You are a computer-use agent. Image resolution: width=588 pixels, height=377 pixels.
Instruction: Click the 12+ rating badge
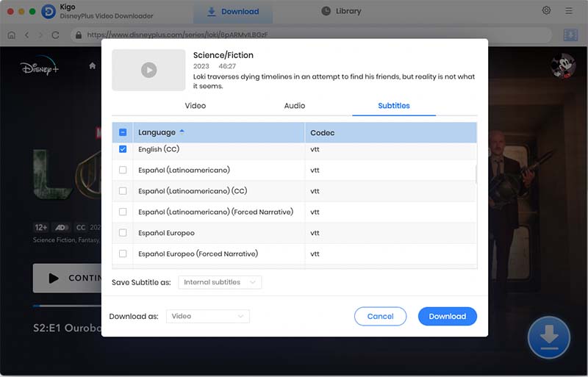click(x=41, y=227)
